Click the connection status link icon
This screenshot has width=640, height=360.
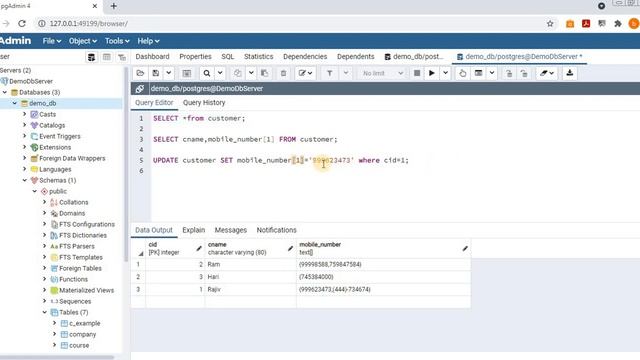(x=140, y=89)
